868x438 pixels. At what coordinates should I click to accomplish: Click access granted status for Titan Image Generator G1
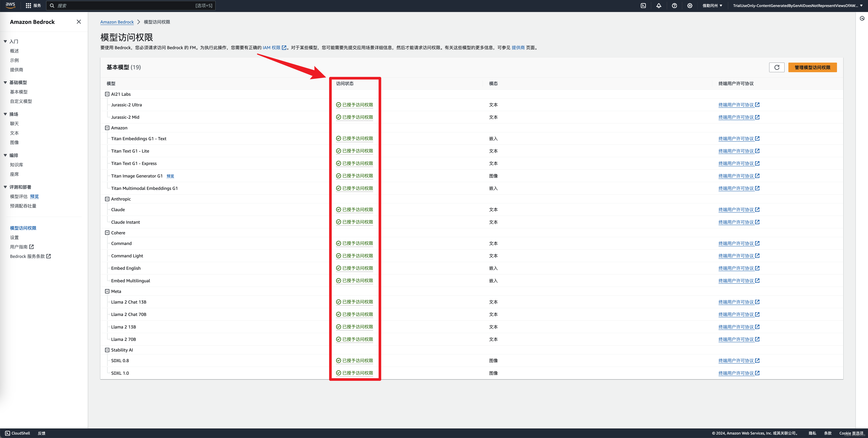click(355, 176)
